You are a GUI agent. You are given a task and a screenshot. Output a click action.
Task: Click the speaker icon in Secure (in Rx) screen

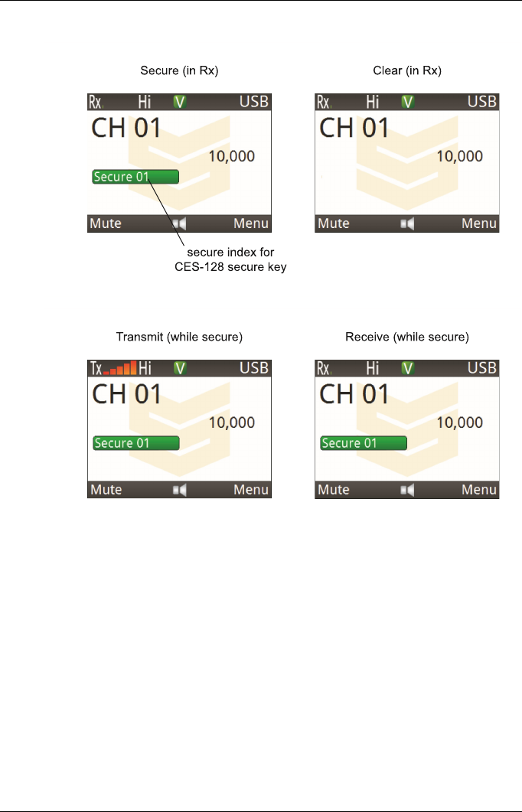180,223
